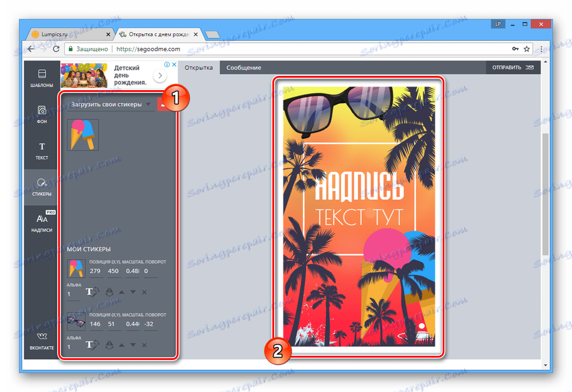Open the Текст tool in sidebar
572x392 pixels.
(x=42, y=151)
